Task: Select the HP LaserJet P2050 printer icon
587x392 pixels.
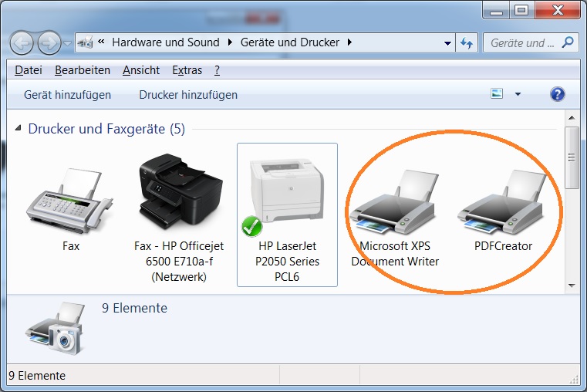Action: pos(287,191)
